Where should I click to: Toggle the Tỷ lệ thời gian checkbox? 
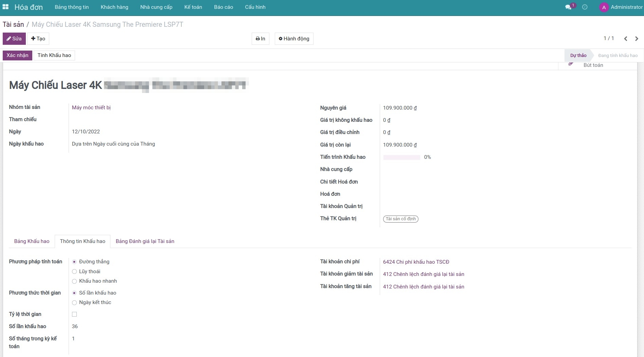74,314
